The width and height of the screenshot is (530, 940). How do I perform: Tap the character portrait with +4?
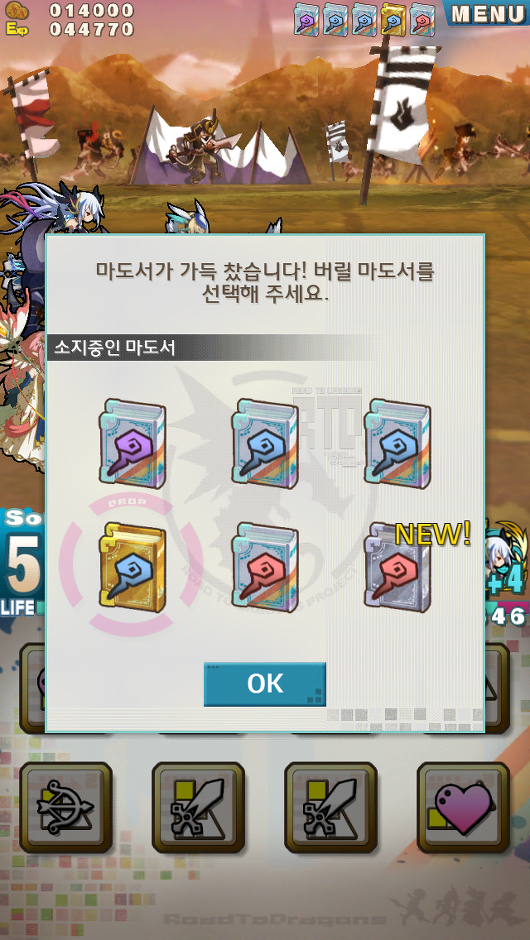tap(505, 558)
